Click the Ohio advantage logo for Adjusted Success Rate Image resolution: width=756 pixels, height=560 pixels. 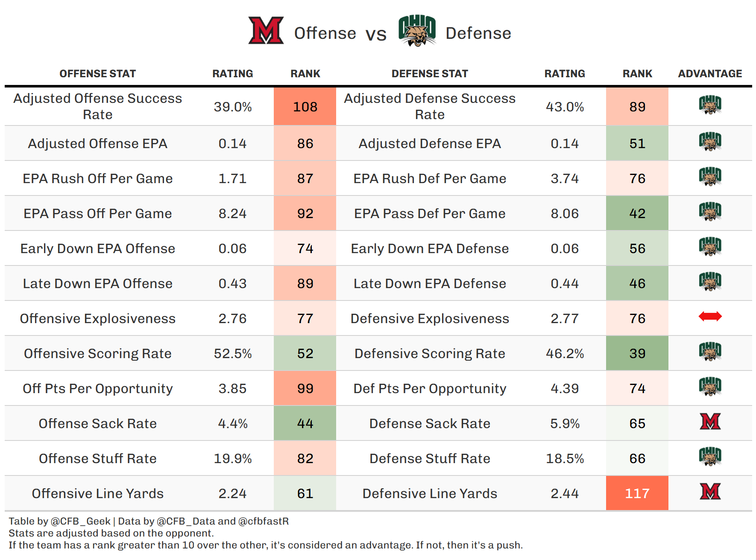(x=710, y=105)
